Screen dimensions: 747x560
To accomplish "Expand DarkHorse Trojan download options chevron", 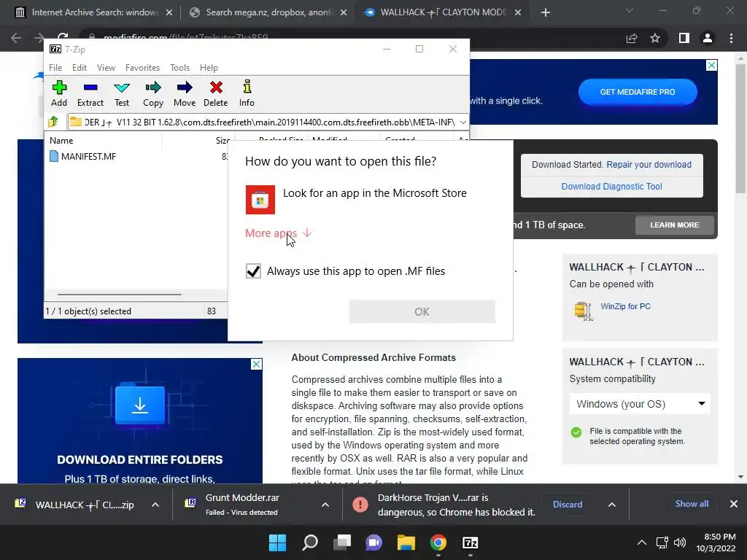I will [x=612, y=505].
